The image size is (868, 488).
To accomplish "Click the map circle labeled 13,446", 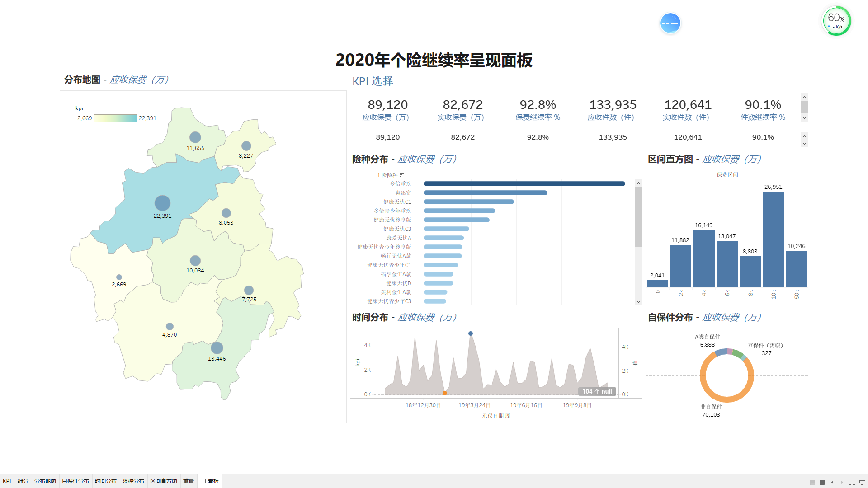I will pos(217,348).
